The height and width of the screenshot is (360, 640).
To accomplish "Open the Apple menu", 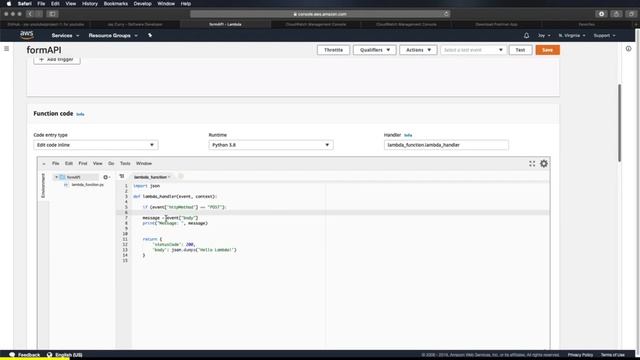I will coord(9,4).
